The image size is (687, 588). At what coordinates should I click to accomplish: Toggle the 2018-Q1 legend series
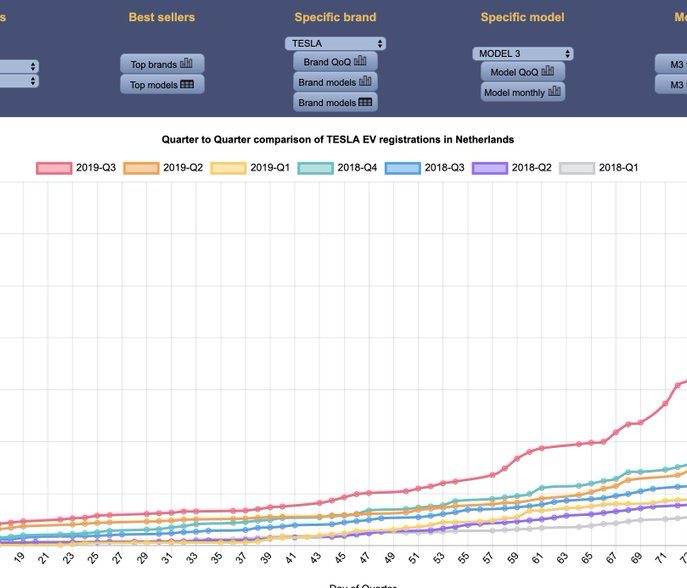click(x=599, y=168)
